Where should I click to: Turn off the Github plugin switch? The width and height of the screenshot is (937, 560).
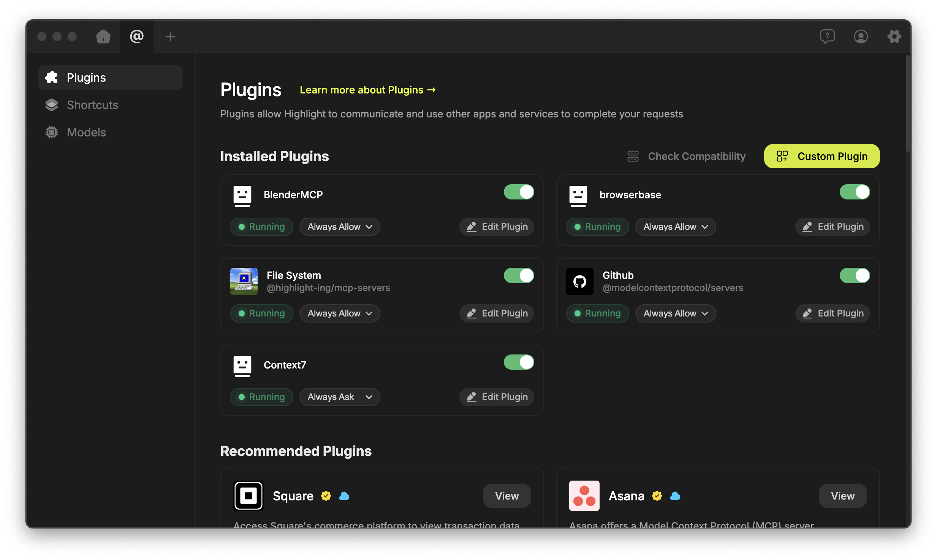pyautogui.click(x=855, y=275)
